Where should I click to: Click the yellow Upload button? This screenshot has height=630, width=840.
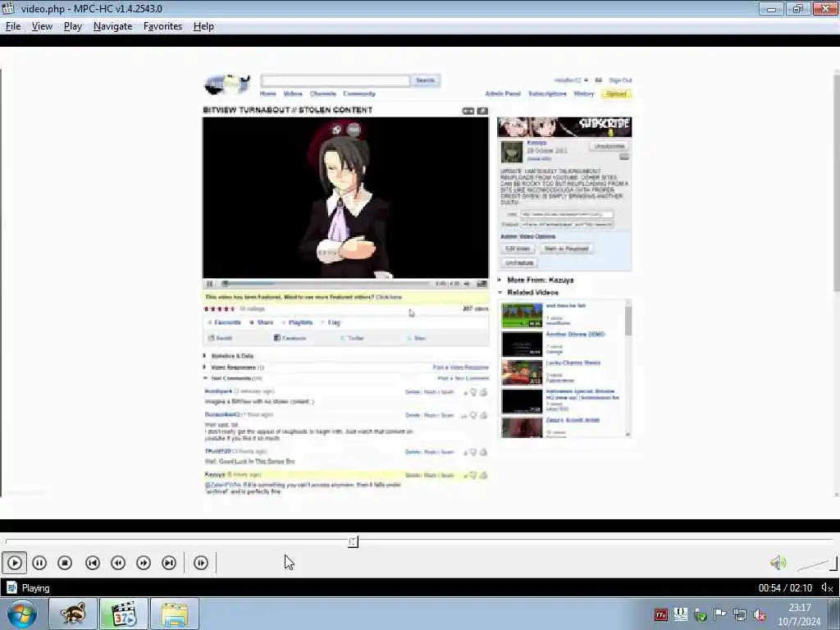pyautogui.click(x=617, y=94)
